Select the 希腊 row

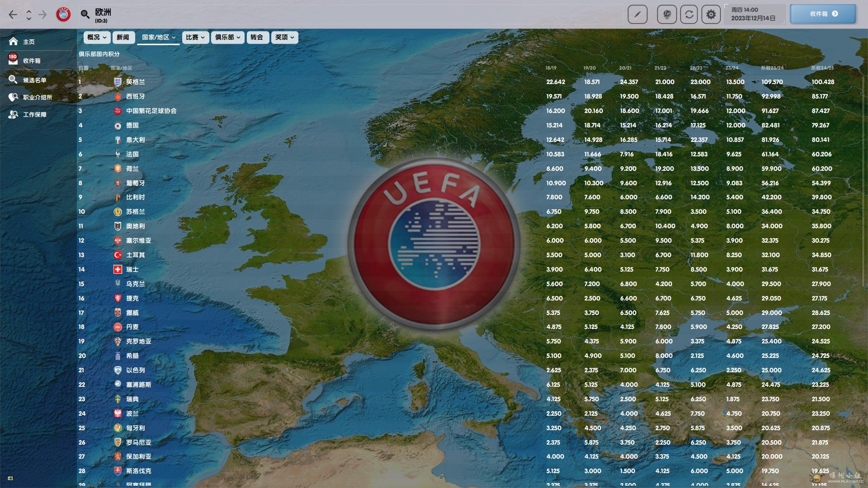468,356
